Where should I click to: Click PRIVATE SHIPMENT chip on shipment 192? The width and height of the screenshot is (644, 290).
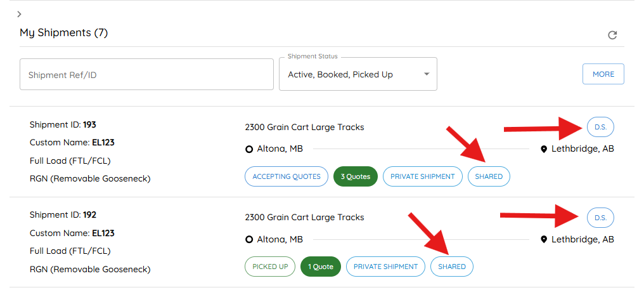385,267
